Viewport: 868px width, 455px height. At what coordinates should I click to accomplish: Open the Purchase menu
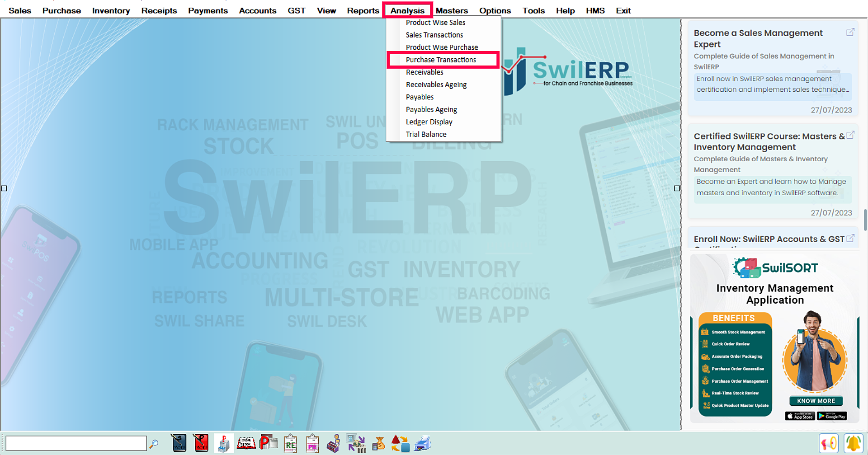tap(61, 10)
